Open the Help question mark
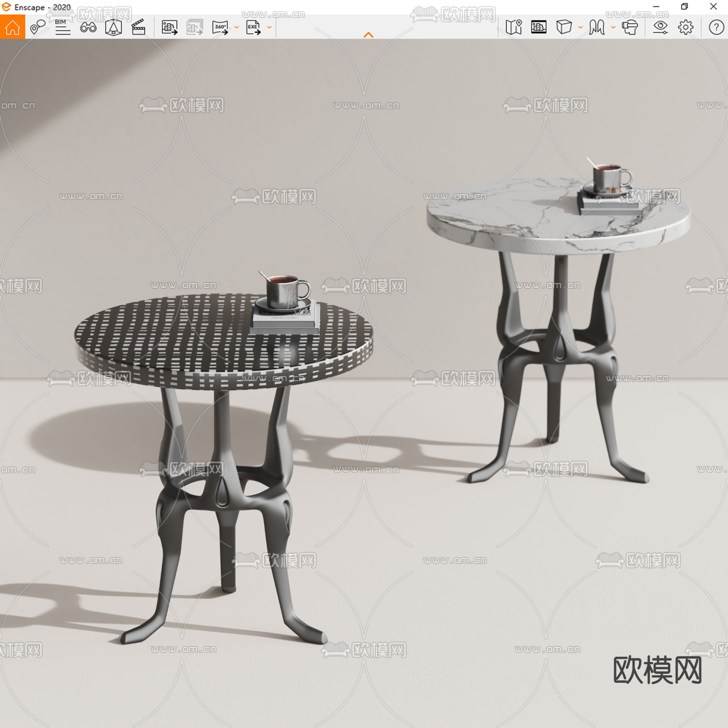728x728 pixels. coord(716,27)
